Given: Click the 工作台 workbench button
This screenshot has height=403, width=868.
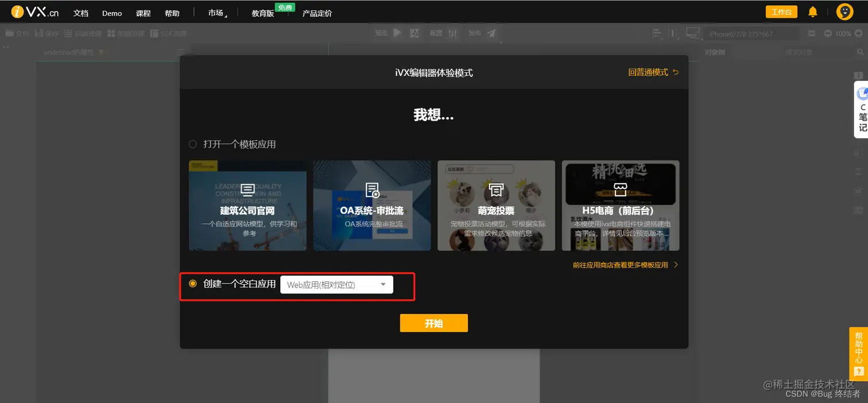Looking at the screenshot, I should [781, 12].
